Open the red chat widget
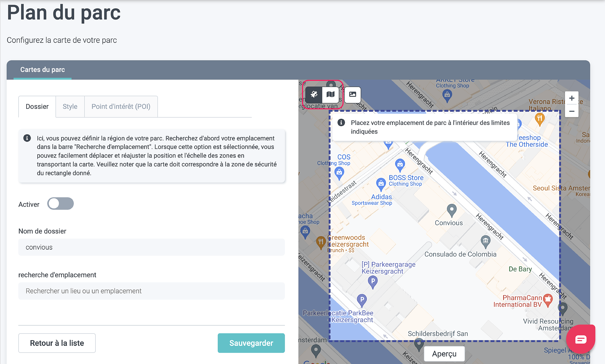Image resolution: width=605 pixels, height=364 pixels. [x=580, y=339]
